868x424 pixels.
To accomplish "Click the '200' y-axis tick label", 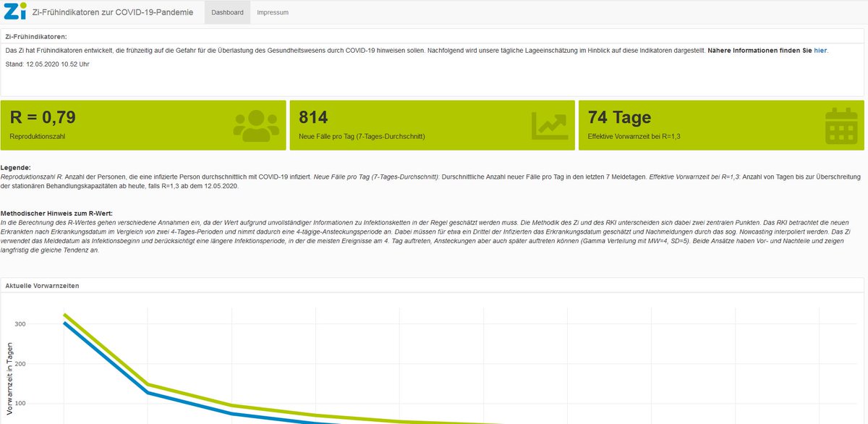I will pyautogui.click(x=20, y=364).
